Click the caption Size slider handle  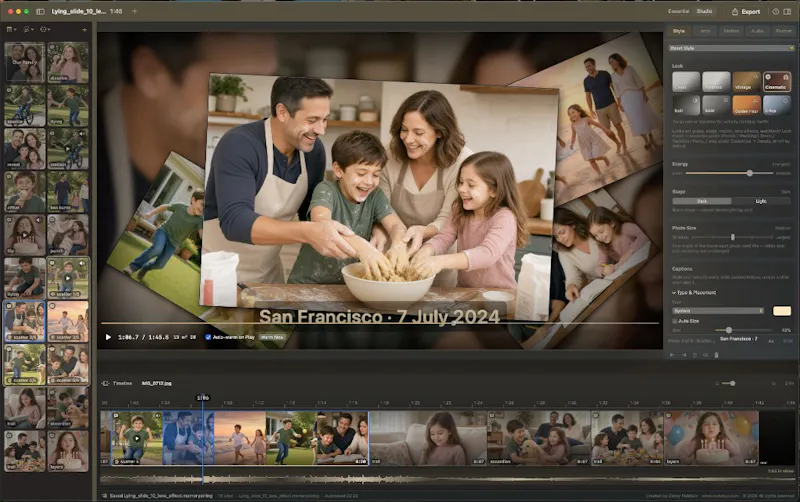coord(729,330)
